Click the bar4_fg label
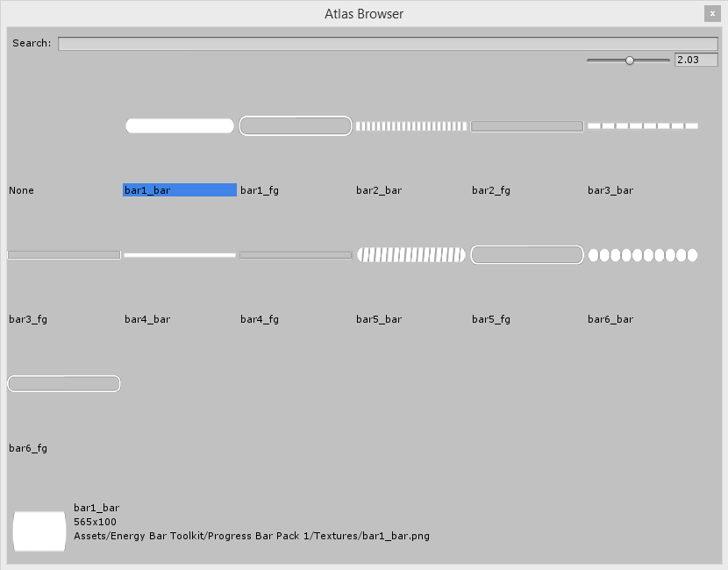The image size is (728, 570). pos(260,319)
